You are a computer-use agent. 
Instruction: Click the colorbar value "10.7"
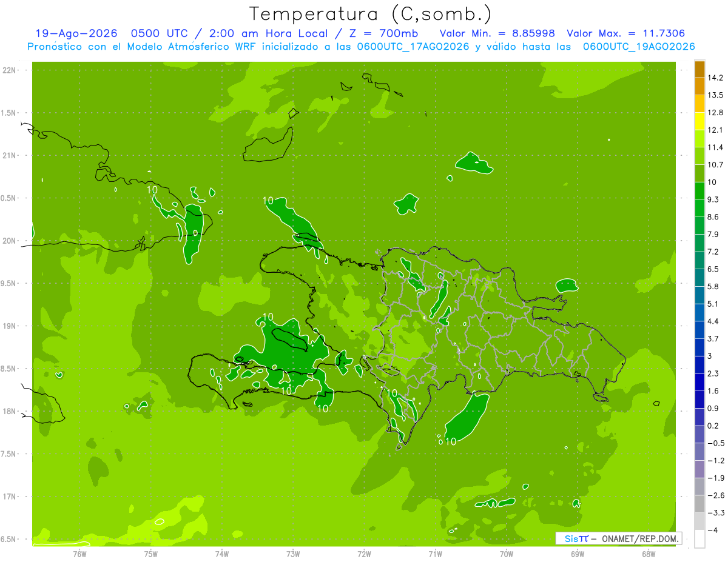pyautogui.click(x=716, y=165)
